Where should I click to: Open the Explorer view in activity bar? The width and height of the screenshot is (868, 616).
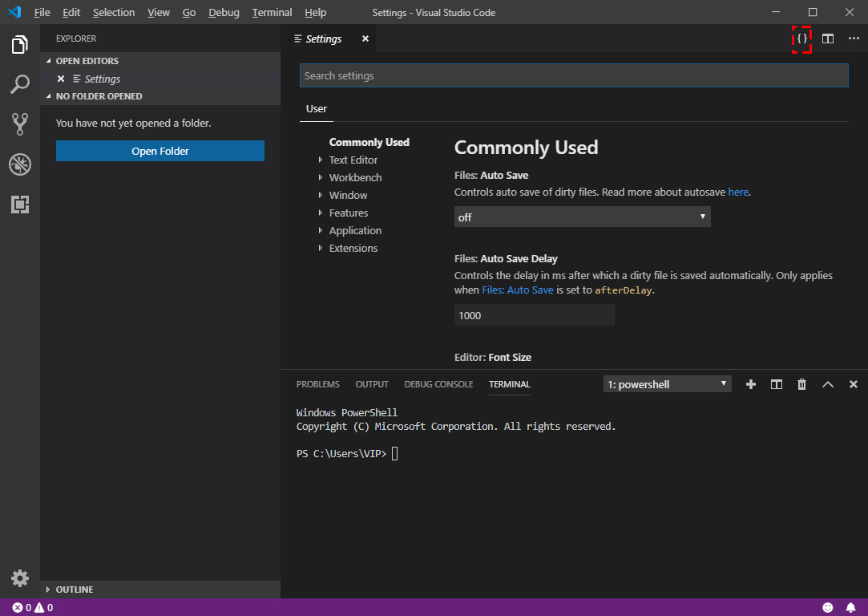[20, 44]
